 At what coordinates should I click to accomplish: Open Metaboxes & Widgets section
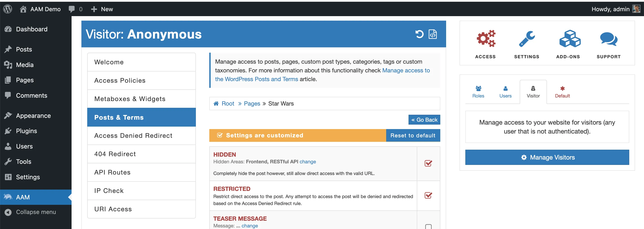(x=142, y=99)
